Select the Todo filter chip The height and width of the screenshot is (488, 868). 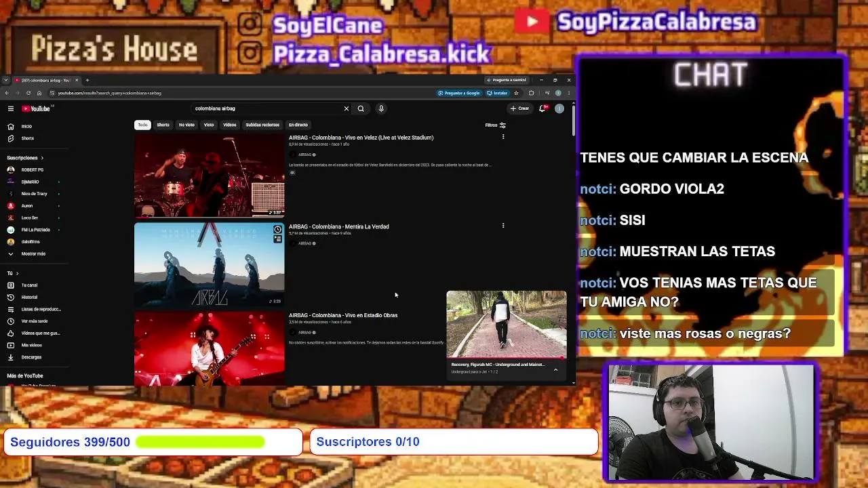(142, 125)
